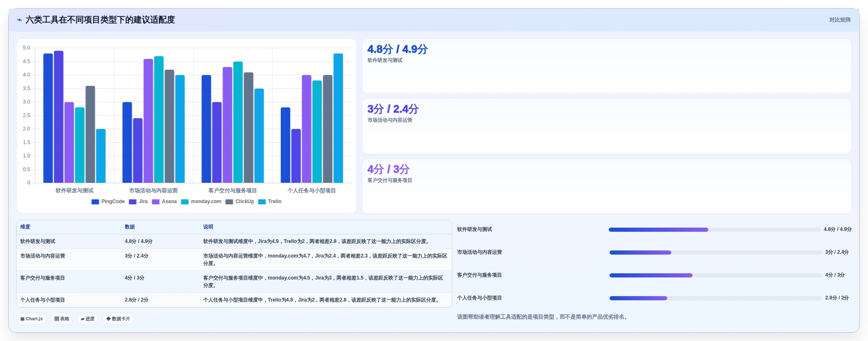
Task: Click the 软件研发与测试 progress bar
Action: tap(714, 230)
